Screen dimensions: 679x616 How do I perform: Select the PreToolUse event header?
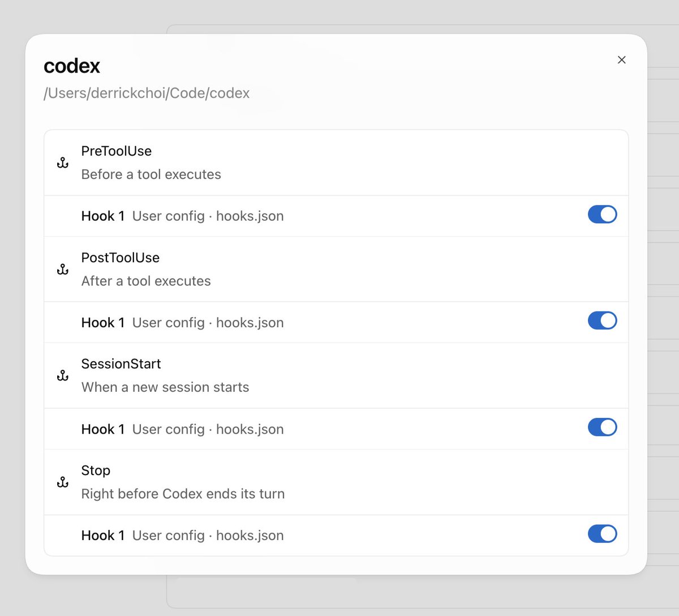point(336,163)
